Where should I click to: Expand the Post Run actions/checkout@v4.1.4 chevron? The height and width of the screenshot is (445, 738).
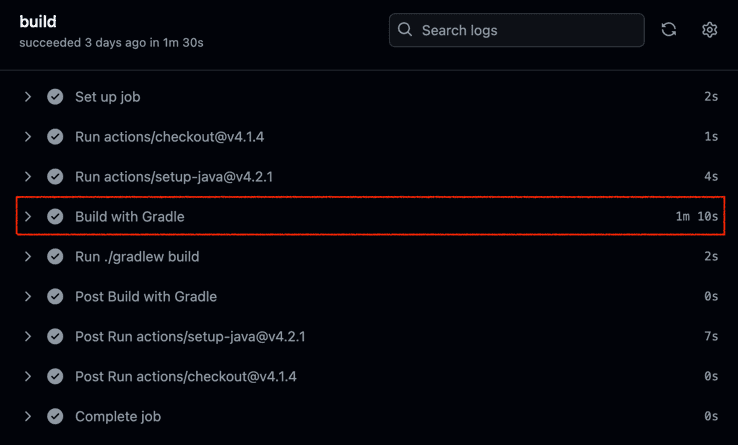(x=28, y=376)
